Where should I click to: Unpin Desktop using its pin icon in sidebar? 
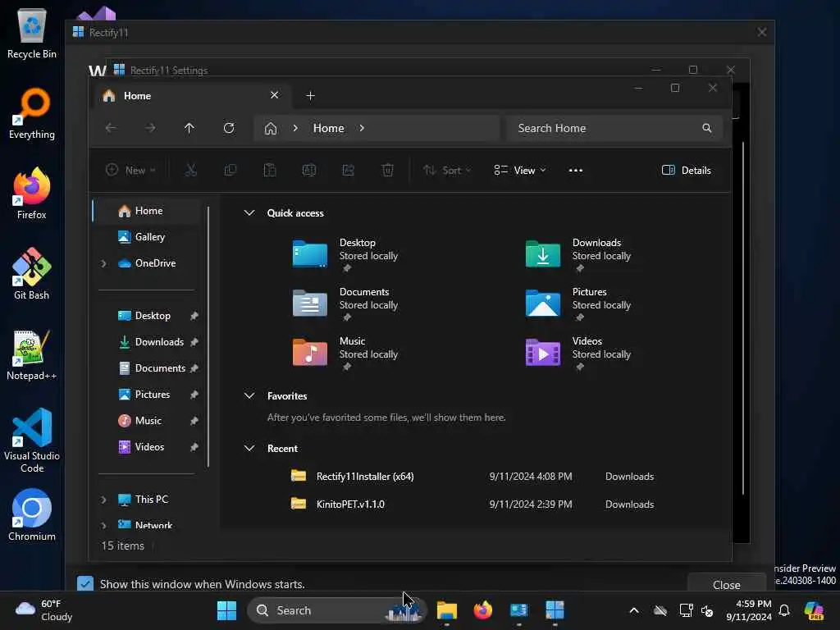click(194, 316)
